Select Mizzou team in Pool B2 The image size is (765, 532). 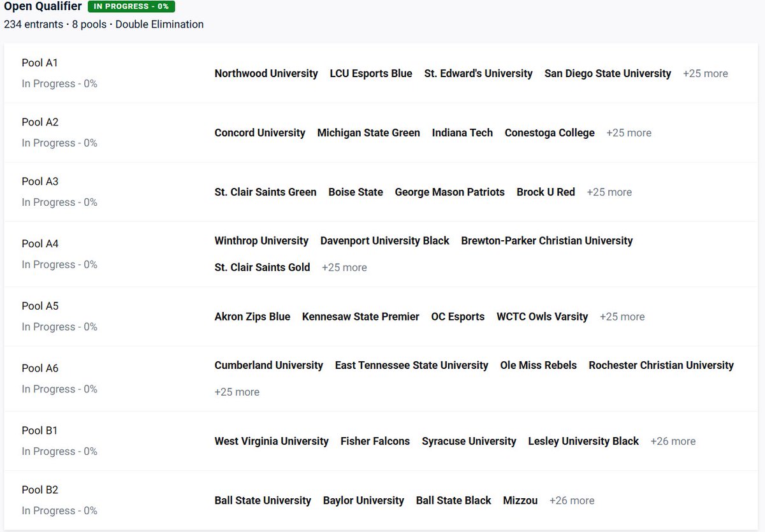[x=520, y=500]
